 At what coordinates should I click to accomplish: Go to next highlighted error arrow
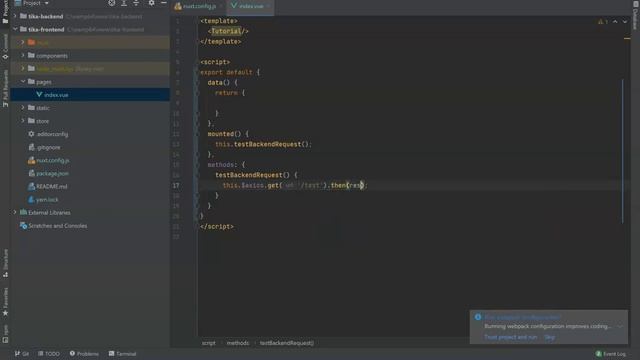coord(625,22)
